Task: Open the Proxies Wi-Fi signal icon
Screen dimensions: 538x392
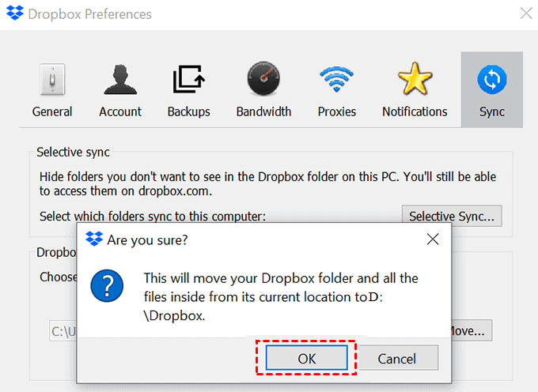Action: pyautogui.click(x=337, y=81)
